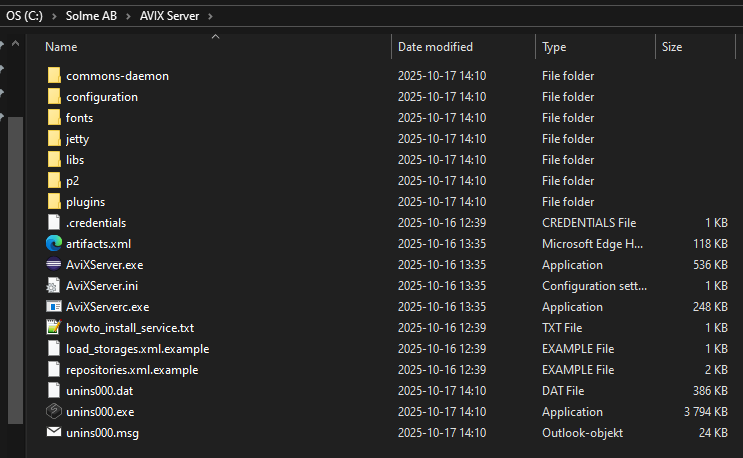This screenshot has height=458, width=743.
Task: Click the unins000.msg envelope icon
Action: 54,433
